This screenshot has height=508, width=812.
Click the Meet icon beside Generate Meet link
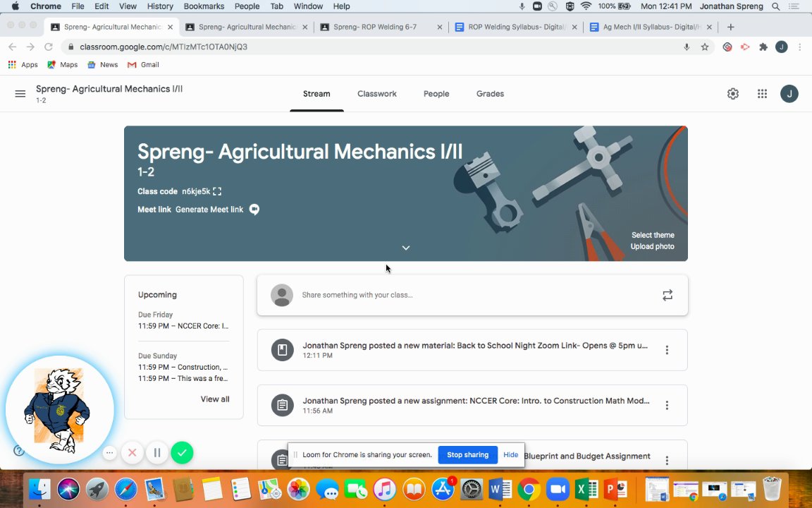[254, 210]
